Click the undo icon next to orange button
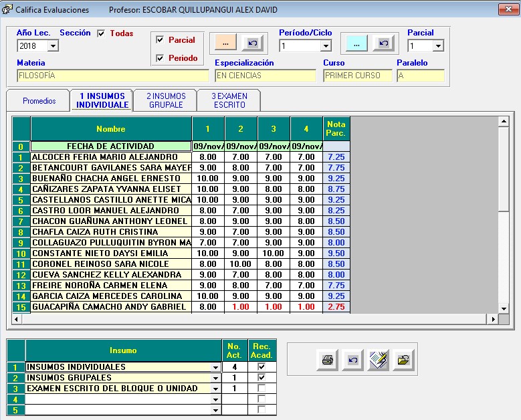 251,42
